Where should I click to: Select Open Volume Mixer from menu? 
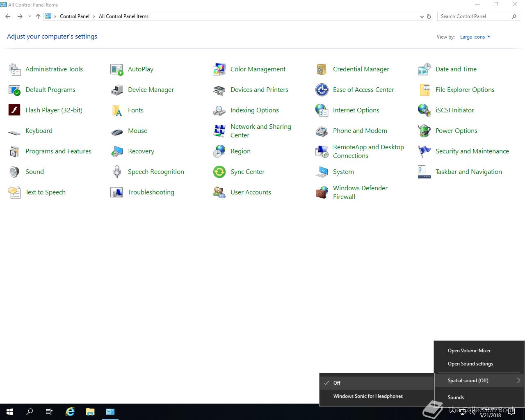[479, 351]
